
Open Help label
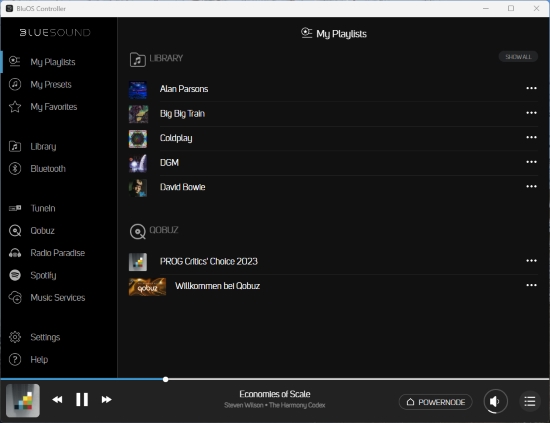click(39, 360)
